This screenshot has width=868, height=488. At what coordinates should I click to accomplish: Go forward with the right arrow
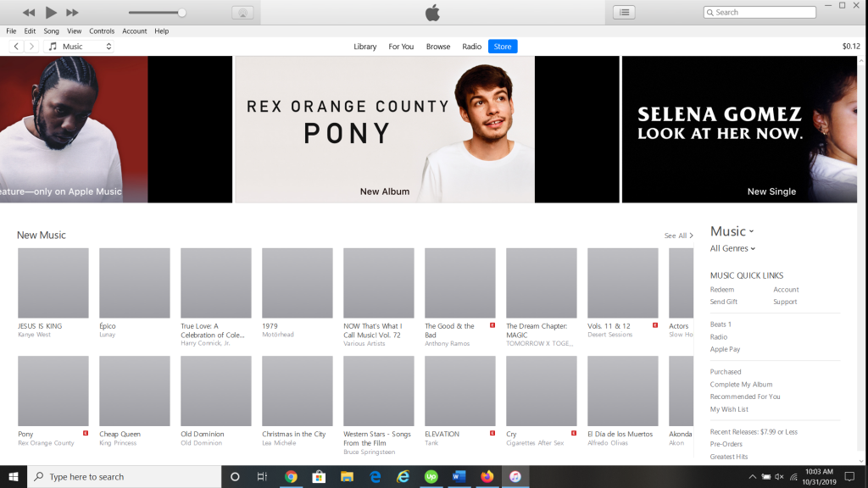click(31, 47)
